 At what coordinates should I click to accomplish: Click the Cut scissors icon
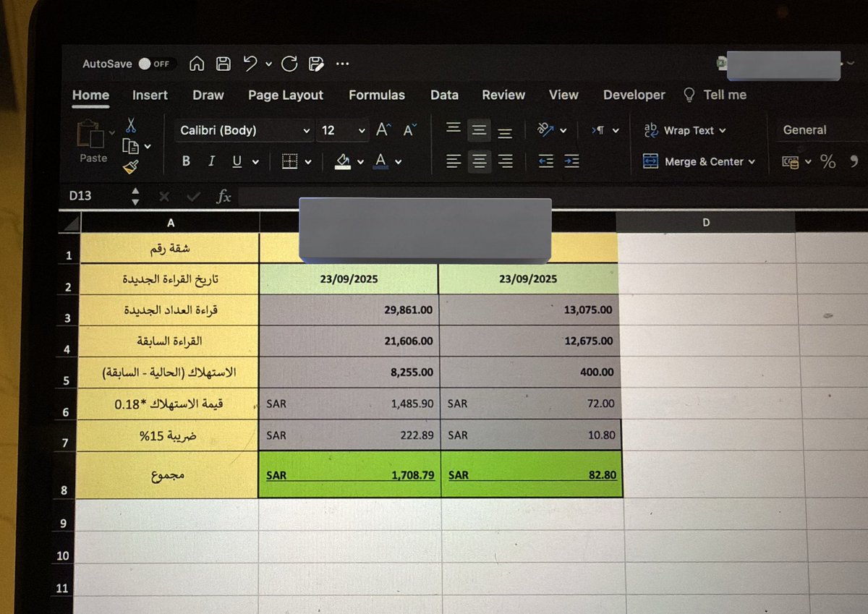[x=131, y=126]
